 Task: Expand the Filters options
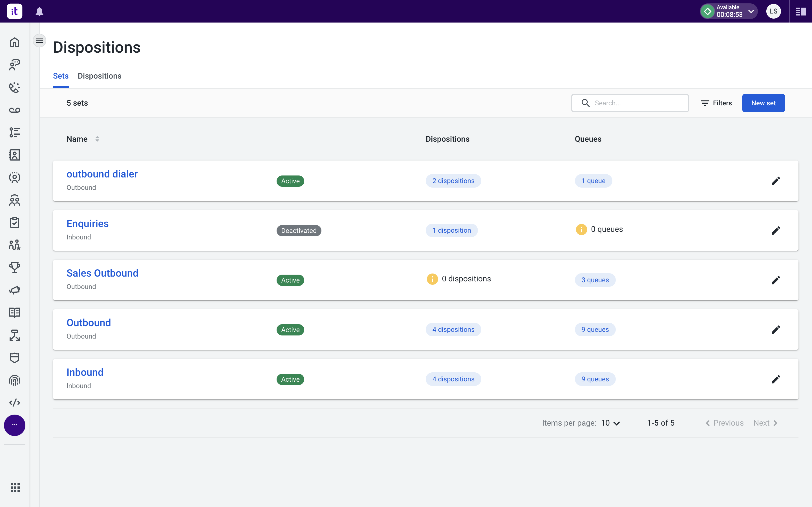tap(716, 103)
